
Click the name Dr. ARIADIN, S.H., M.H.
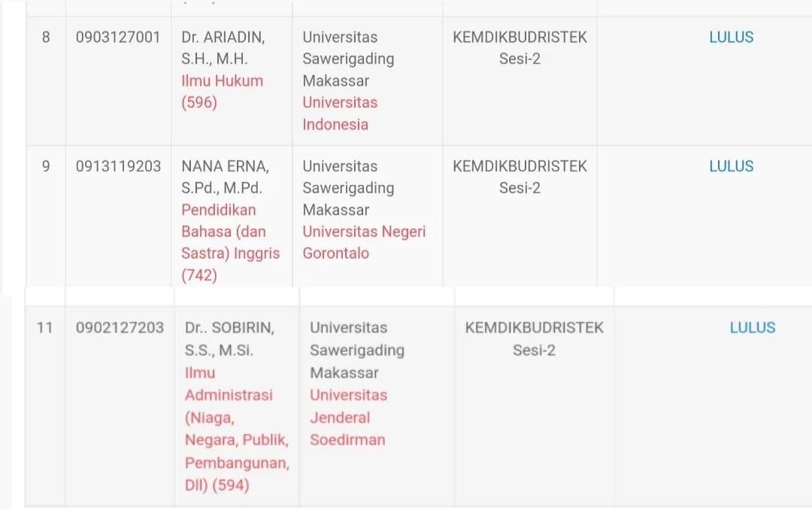(x=223, y=47)
